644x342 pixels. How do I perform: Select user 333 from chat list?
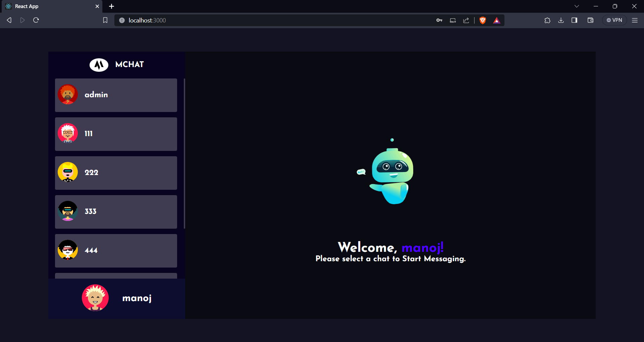pos(116,212)
